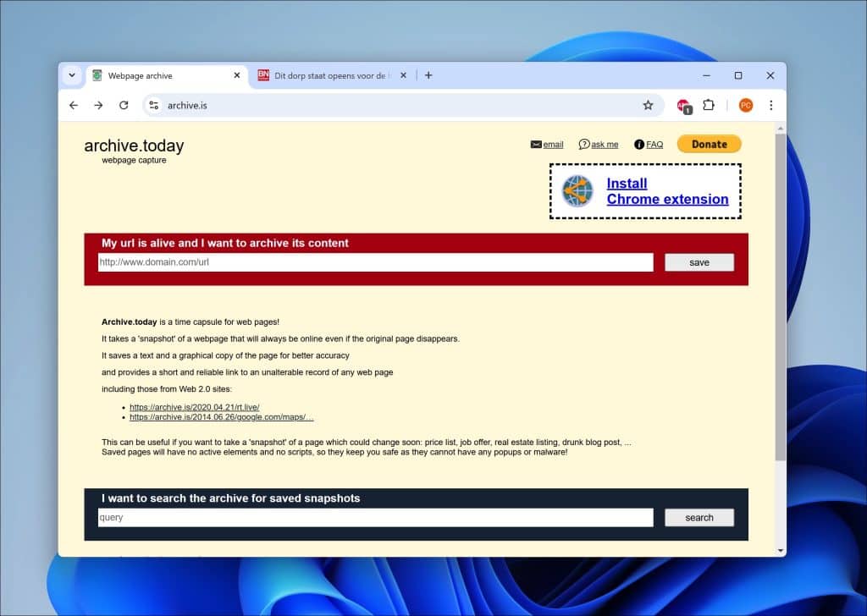Click the yellow Donate button
Image resolution: width=867 pixels, height=616 pixels.
(709, 144)
